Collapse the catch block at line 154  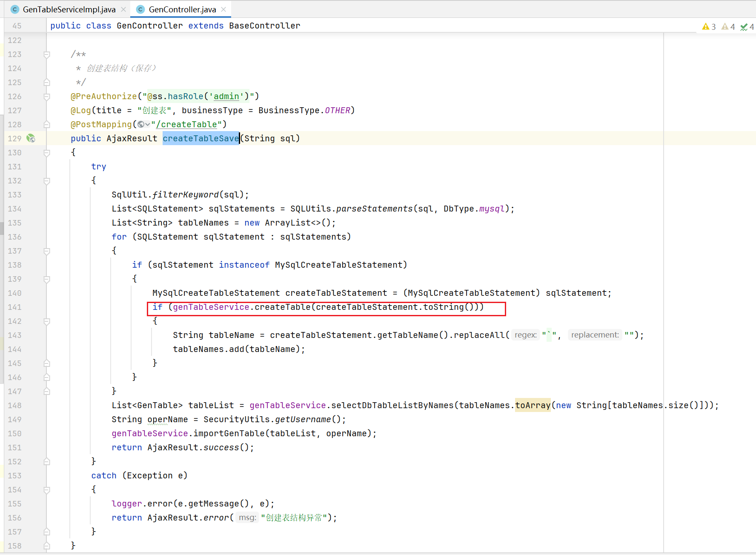click(x=47, y=490)
